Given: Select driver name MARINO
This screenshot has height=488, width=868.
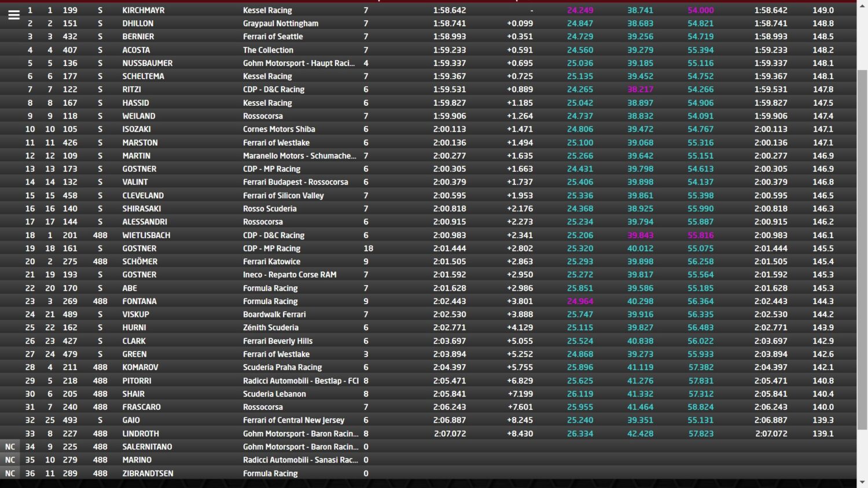Looking at the screenshot, I should tap(137, 460).
